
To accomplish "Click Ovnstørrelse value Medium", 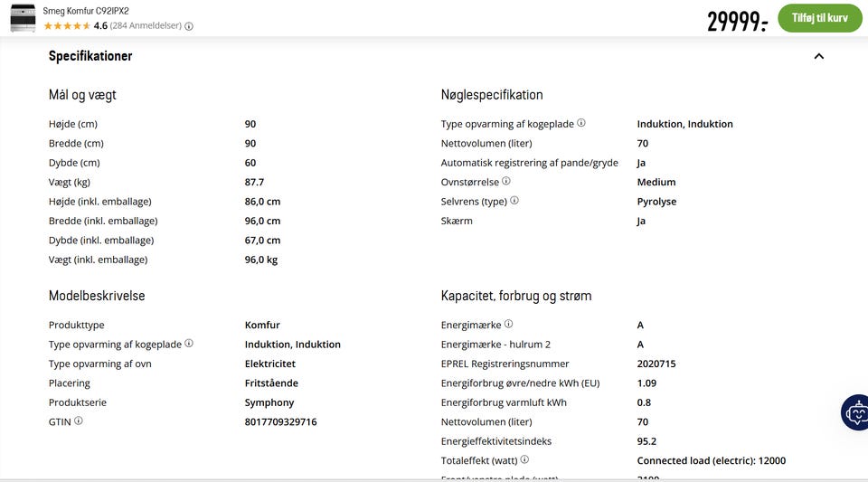I will pos(656,182).
